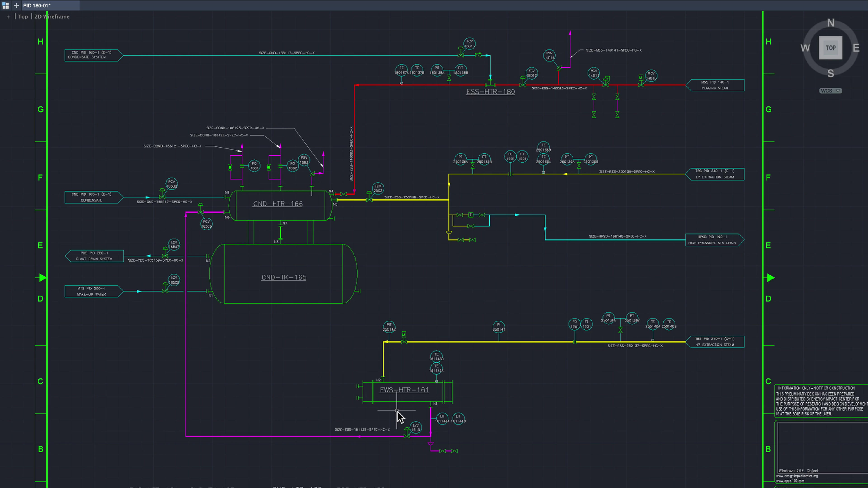Select the WTS PID 200-4 MAKE-UP WATER connector

click(x=94, y=291)
